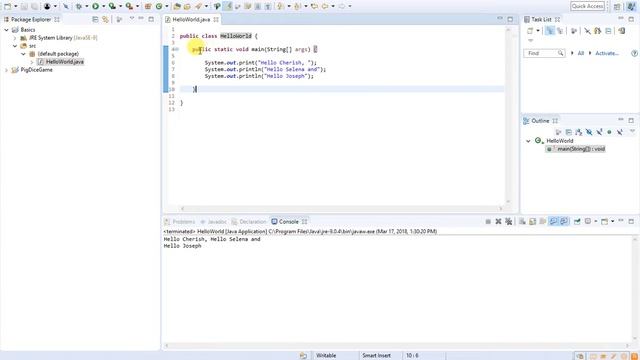The width and height of the screenshot is (640, 360).
Task: Click the Back navigation arrow in the toolbar
Action: point(325,6)
